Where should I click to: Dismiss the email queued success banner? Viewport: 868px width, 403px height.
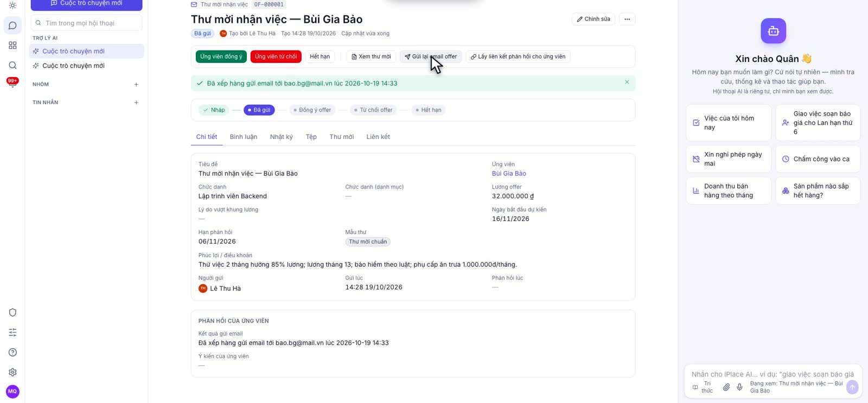click(627, 83)
